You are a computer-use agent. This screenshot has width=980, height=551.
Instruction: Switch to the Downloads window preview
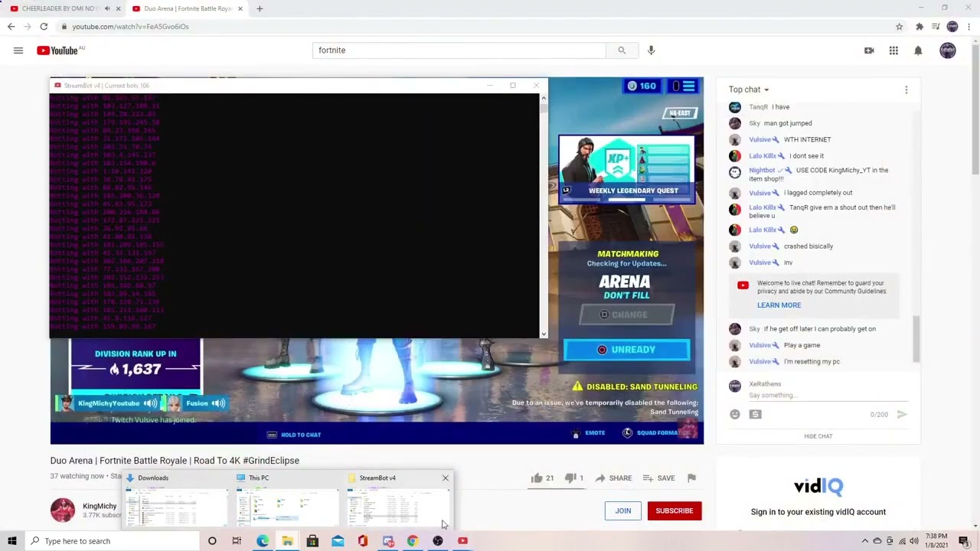tap(176, 501)
